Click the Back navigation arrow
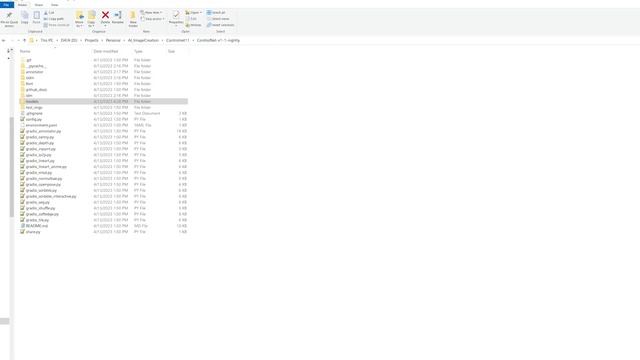Viewport: 640px width, 360px height. coord(4,40)
